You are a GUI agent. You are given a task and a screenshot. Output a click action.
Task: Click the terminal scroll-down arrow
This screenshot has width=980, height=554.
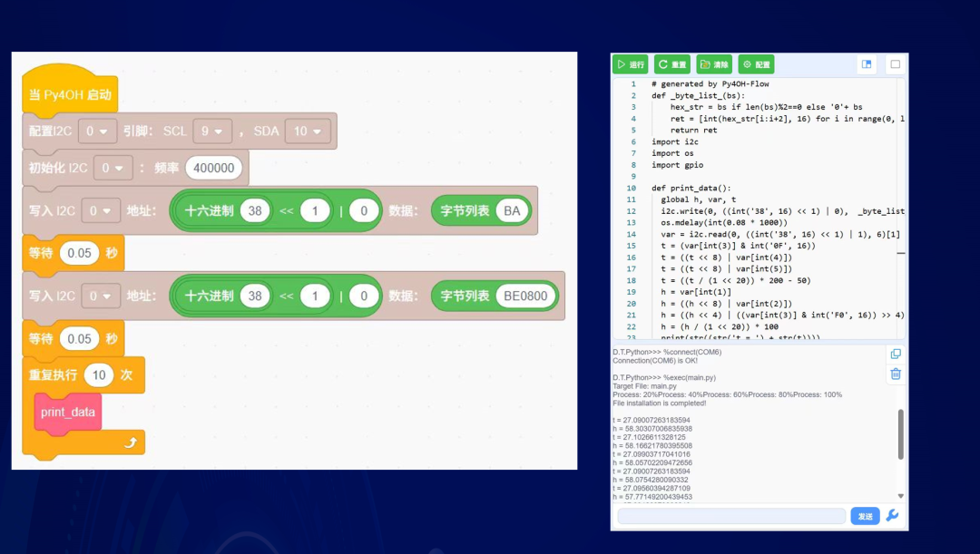click(901, 496)
